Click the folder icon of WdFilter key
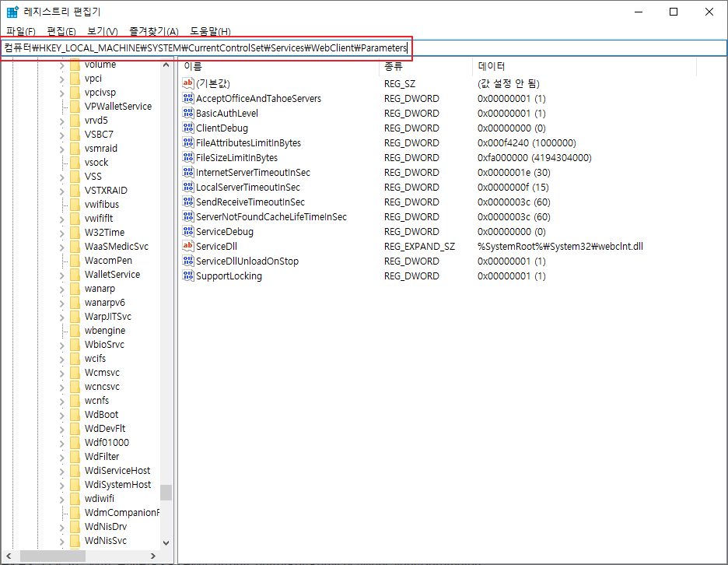Image resolution: width=728 pixels, height=565 pixels. click(75, 457)
